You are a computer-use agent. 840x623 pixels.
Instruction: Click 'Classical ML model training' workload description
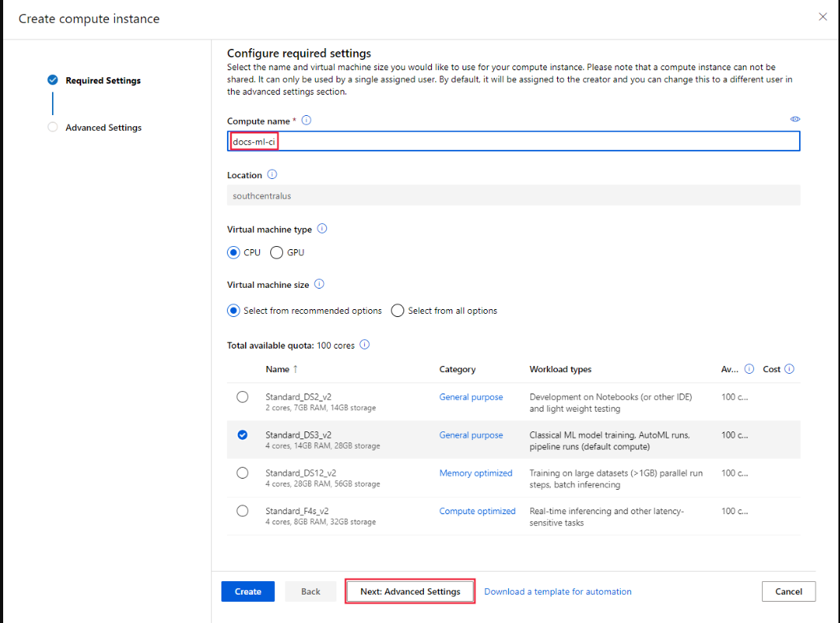[610, 441]
